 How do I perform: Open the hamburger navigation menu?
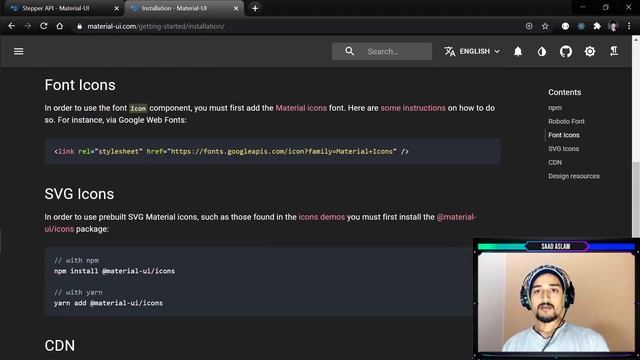click(18, 51)
